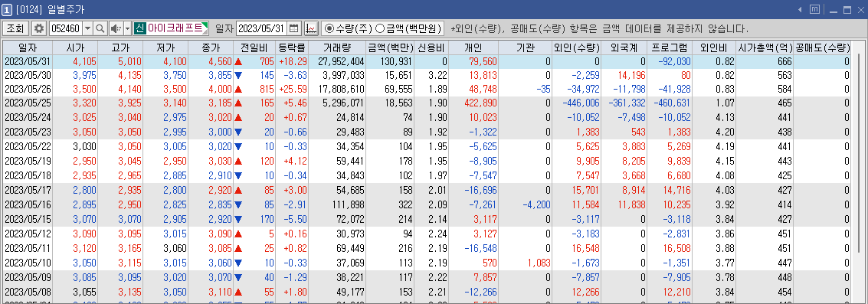The image size is (868, 304).
Task: Click the 프로그램 column header
Action: 670,47
